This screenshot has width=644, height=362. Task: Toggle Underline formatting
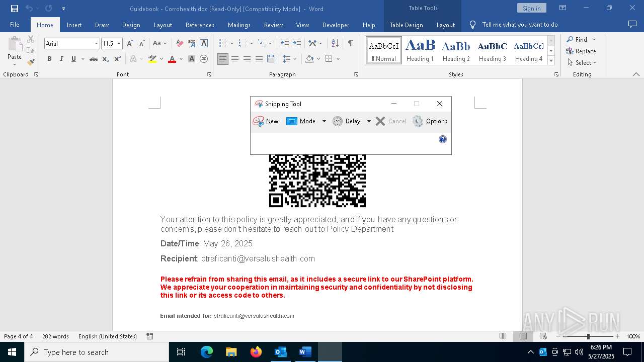[x=73, y=59]
